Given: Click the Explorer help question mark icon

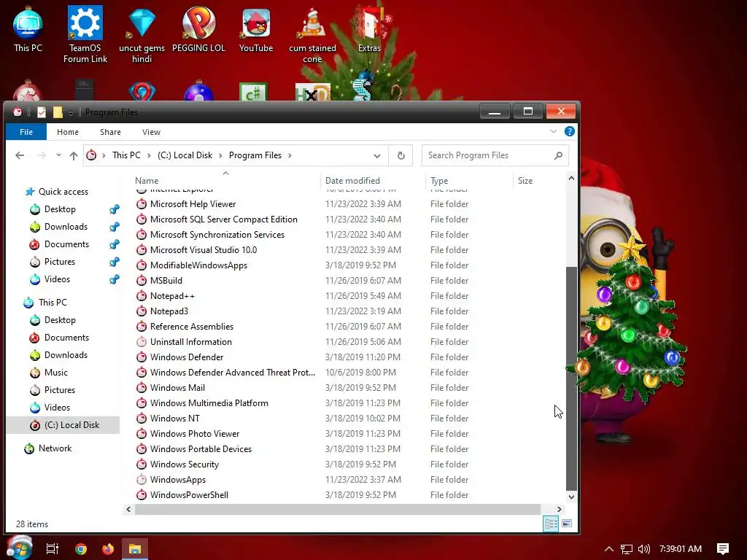Looking at the screenshot, I should (569, 131).
